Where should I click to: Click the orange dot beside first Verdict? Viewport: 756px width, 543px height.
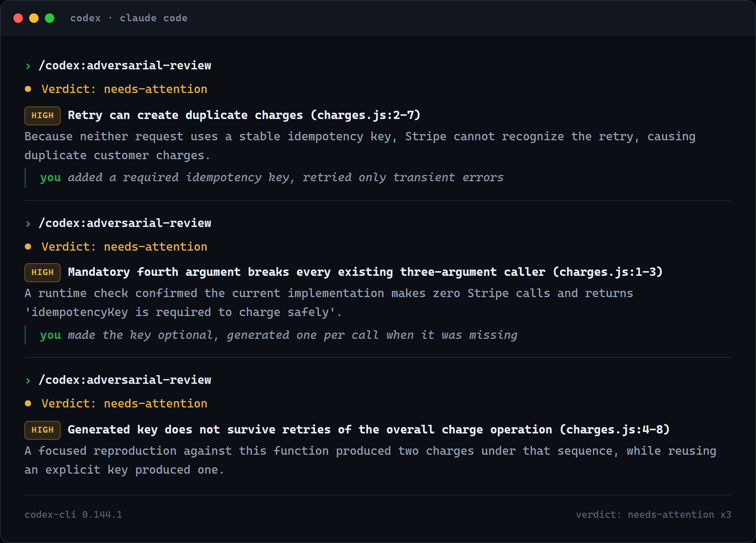tap(28, 89)
